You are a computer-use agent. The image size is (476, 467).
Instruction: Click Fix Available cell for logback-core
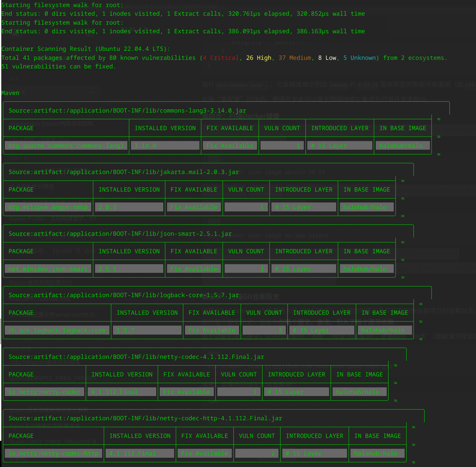pyautogui.click(x=212, y=330)
